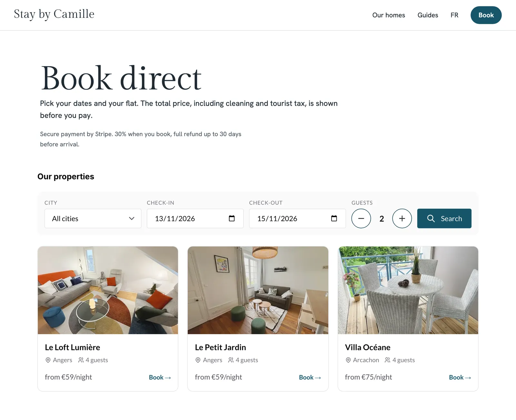Image resolution: width=516 pixels, height=420 pixels.
Task: Increase guests with the plus button
Action: pos(402,218)
